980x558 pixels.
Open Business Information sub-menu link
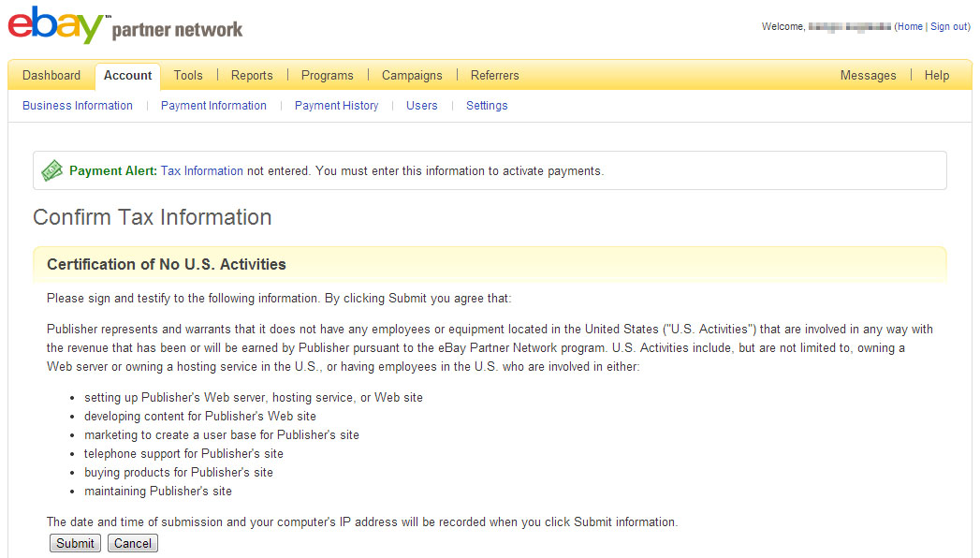point(78,106)
